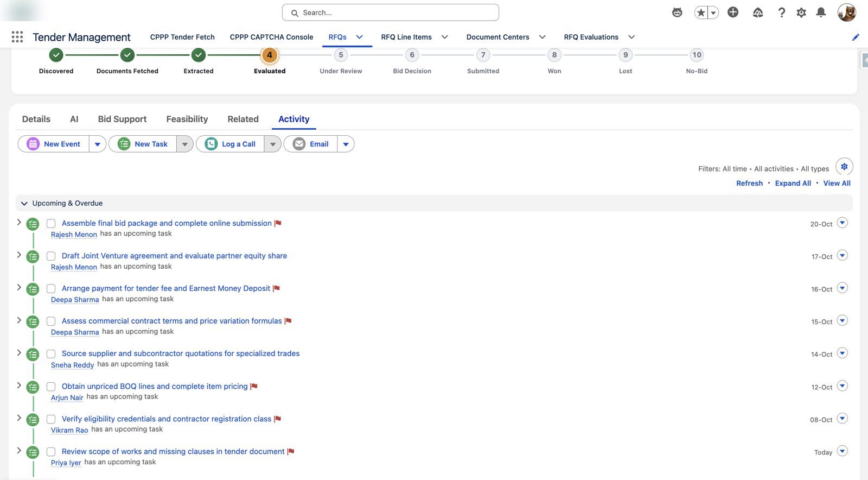Open Email dropdown arrow
The height and width of the screenshot is (480, 868).
(x=346, y=144)
